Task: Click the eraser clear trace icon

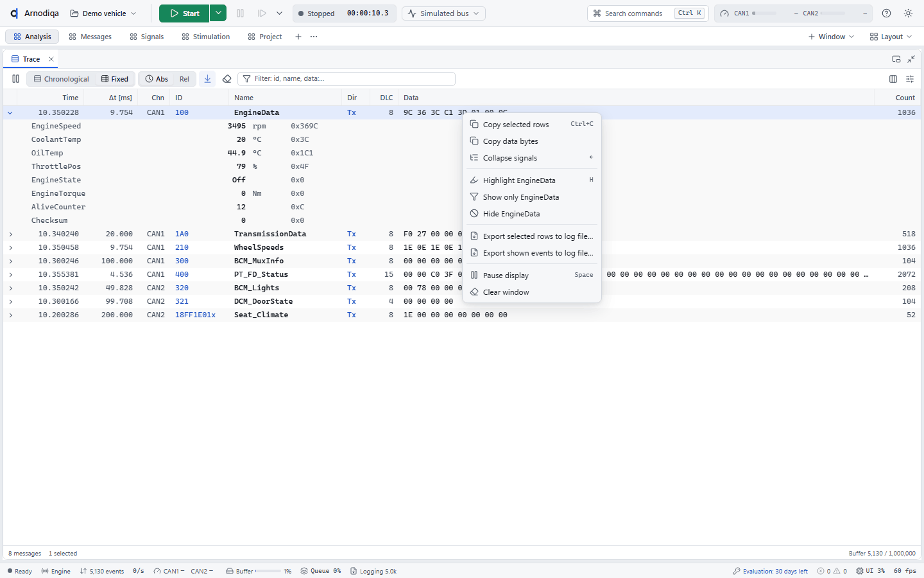Action: pyautogui.click(x=227, y=79)
